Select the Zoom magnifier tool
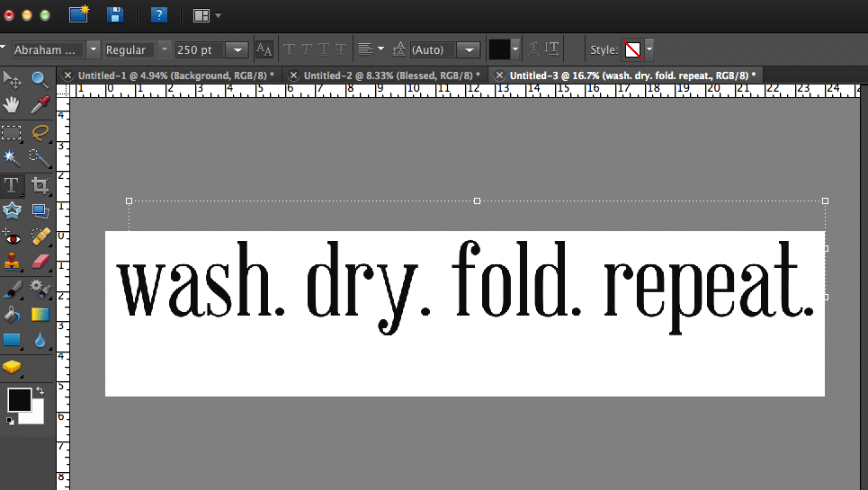Viewport: 868px width, 490px height. coord(40,80)
